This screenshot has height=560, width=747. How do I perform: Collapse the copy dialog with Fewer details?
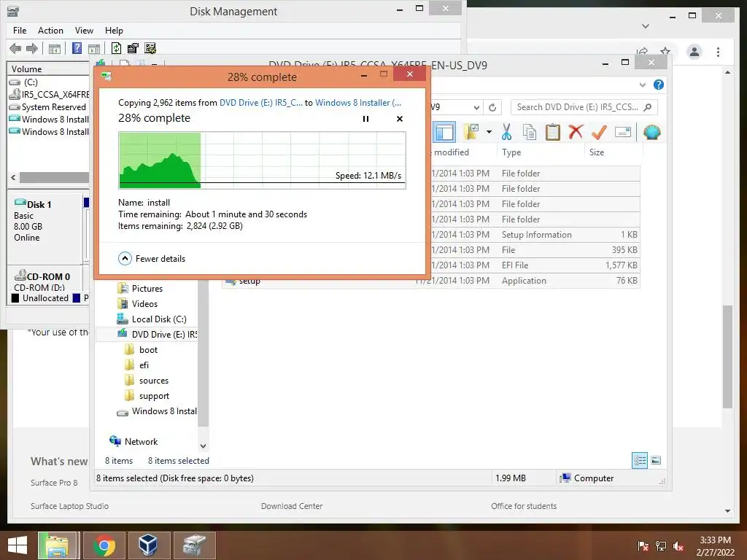pyautogui.click(x=152, y=259)
